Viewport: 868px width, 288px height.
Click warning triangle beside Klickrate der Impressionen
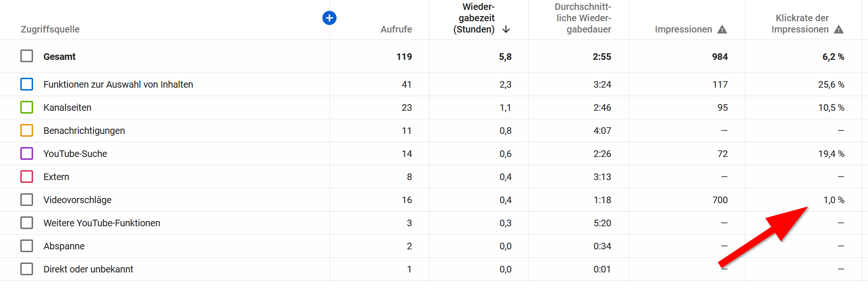pyautogui.click(x=839, y=29)
